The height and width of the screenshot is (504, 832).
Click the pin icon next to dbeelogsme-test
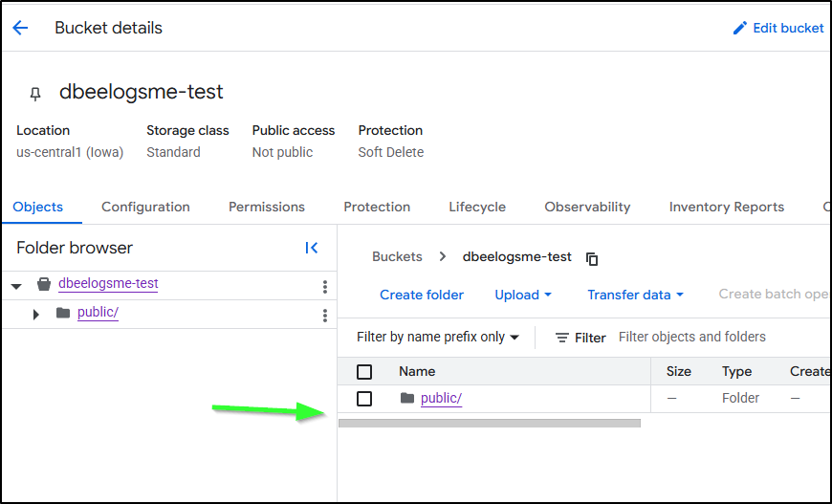(35, 94)
